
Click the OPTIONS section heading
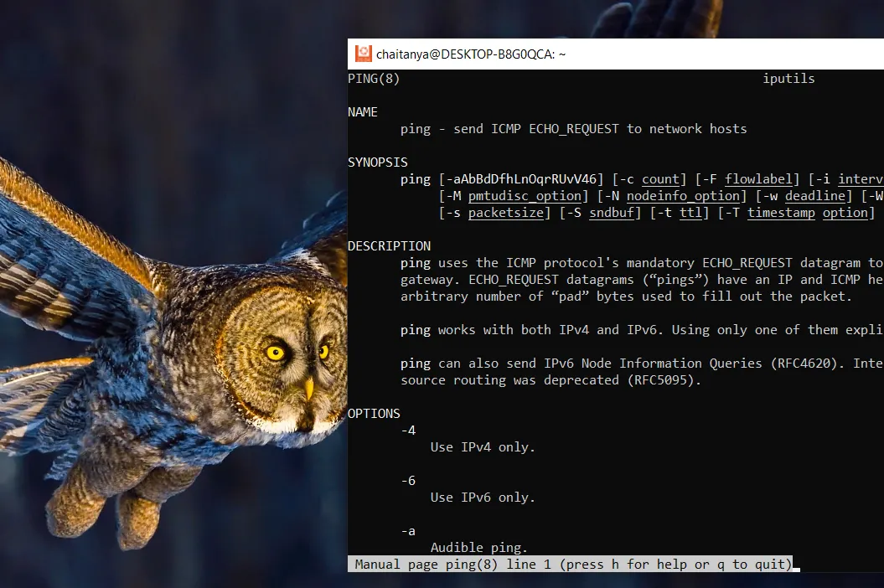pos(374,413)
